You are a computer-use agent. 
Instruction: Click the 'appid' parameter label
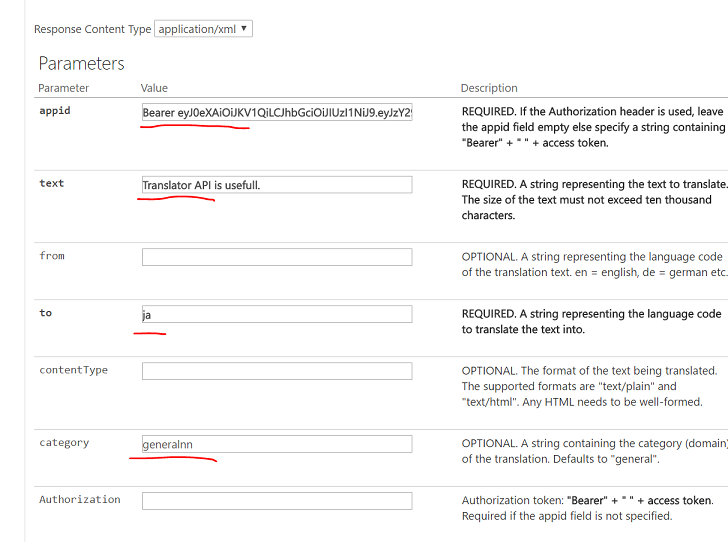[55, 111]
